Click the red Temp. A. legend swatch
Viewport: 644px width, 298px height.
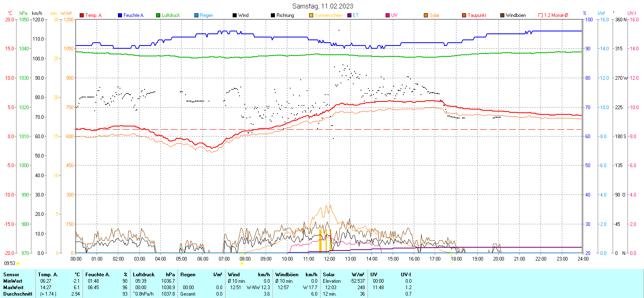coord(82,15)
